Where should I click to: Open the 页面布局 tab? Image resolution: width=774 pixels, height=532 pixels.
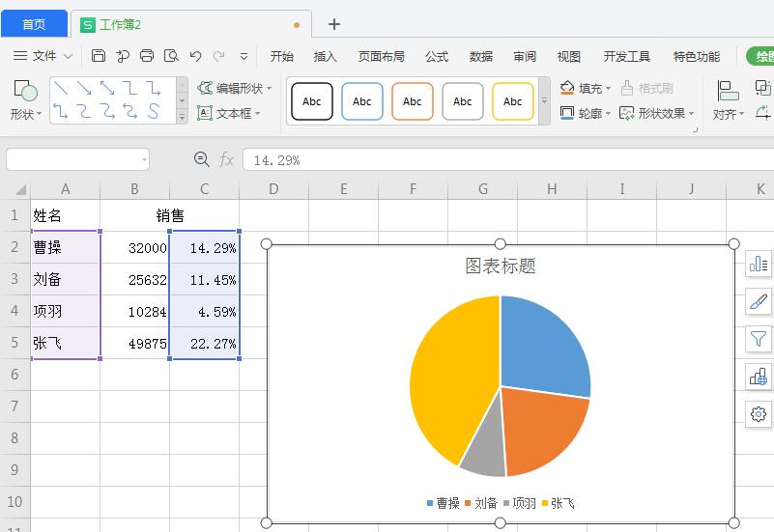[381, 56]
